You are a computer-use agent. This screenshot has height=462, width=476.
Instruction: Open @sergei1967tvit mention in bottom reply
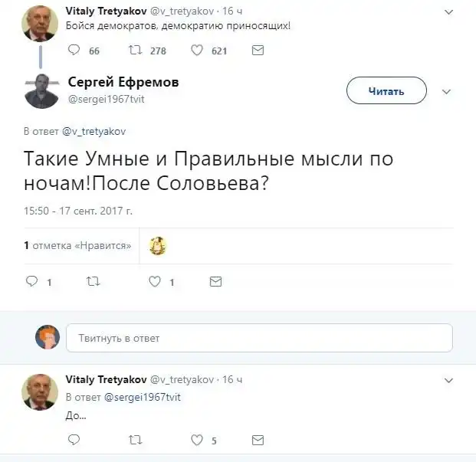(143, 397)
